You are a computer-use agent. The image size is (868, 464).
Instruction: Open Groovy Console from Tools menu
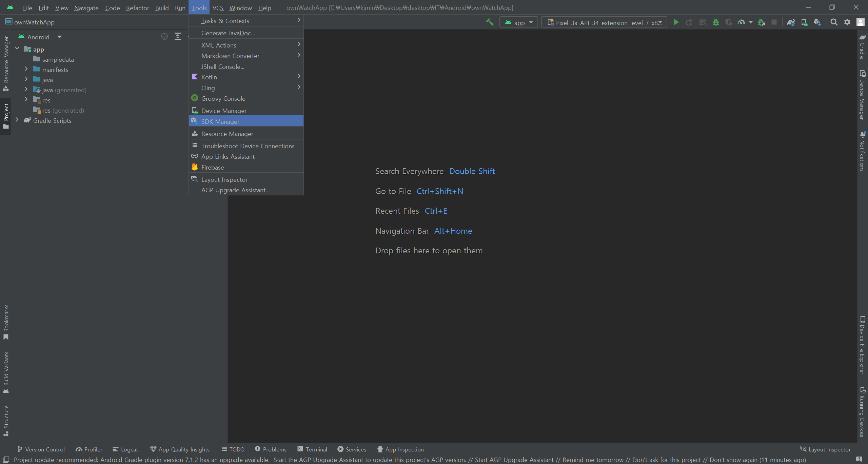pyautogui.click(x=246, y=98)
